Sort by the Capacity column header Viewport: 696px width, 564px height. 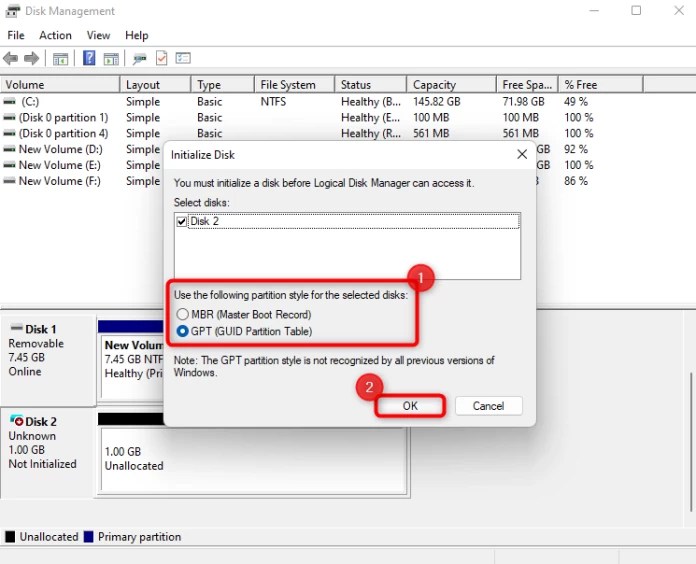pos(451,84)
